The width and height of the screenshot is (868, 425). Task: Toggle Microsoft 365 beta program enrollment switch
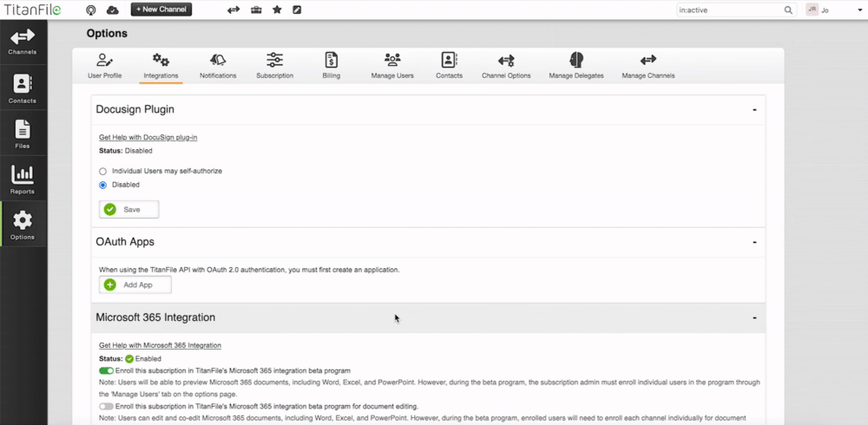tap(106, 370)
